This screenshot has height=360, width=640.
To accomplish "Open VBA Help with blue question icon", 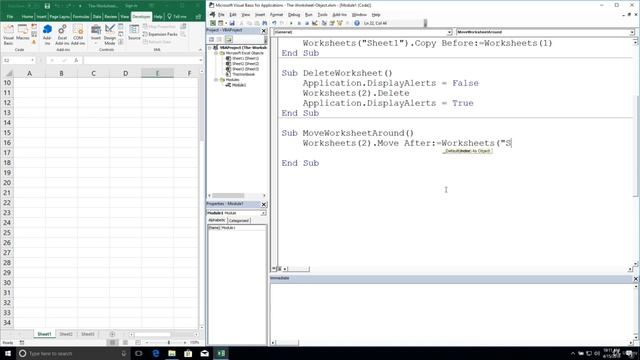I will (357, 23).
